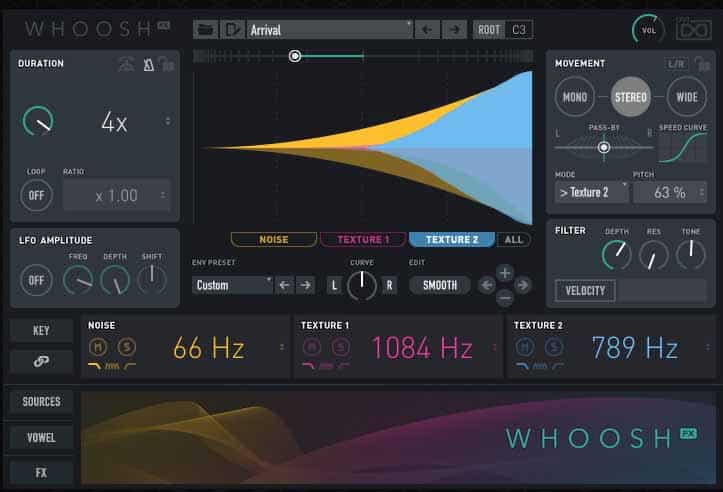Toggle the L/R button in Movement

pyautogui.click(x=676, y=64)
